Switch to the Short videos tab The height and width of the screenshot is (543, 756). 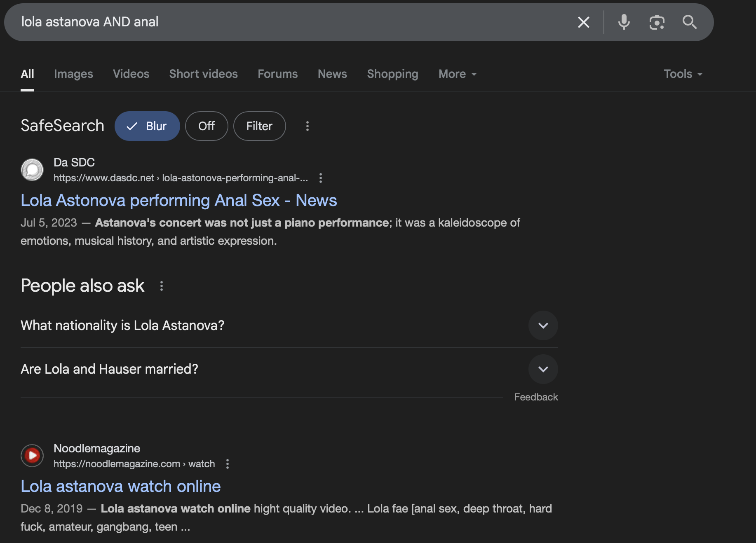[203, 74]
